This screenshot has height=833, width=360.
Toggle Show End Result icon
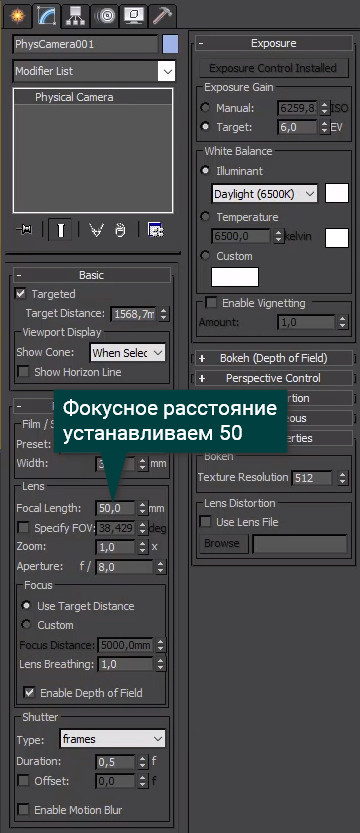pos(61,231)
